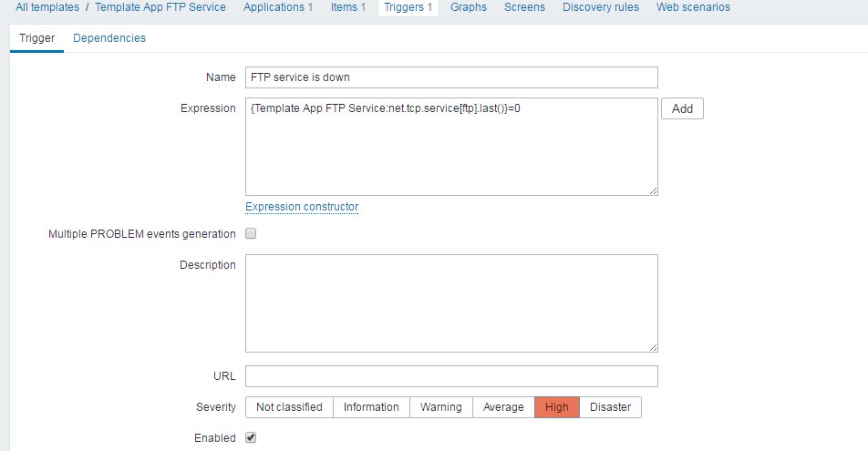Select the High severity option

(557, 407)
